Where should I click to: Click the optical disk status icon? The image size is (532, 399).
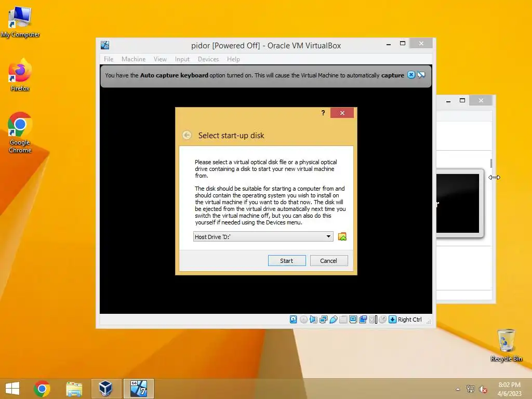click(x=303, y=320)
